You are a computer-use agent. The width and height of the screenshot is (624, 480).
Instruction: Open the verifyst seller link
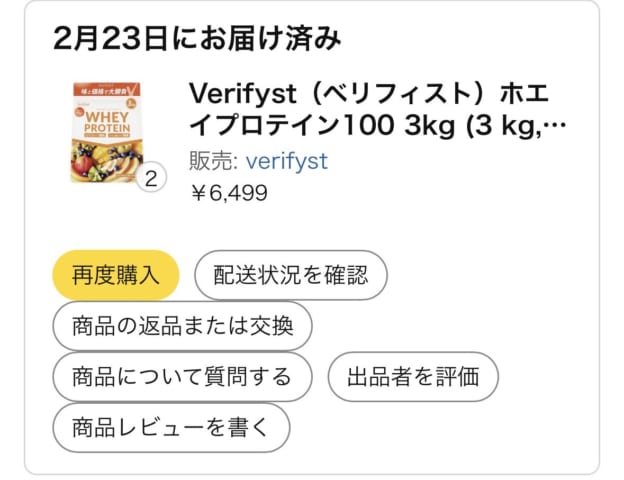coord(286,161)
